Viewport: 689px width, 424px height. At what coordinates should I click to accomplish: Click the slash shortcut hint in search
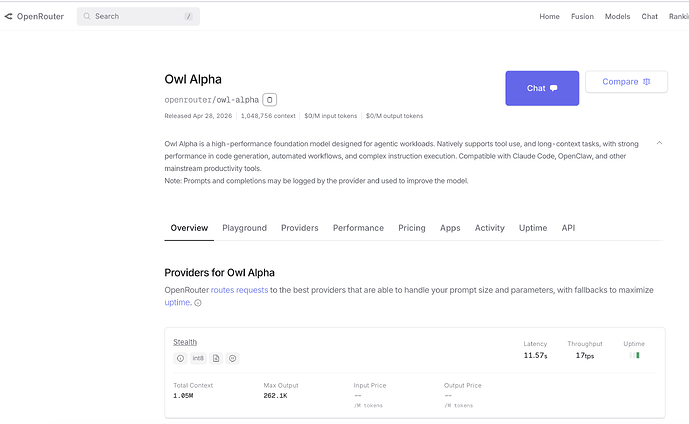click(189, 16)
